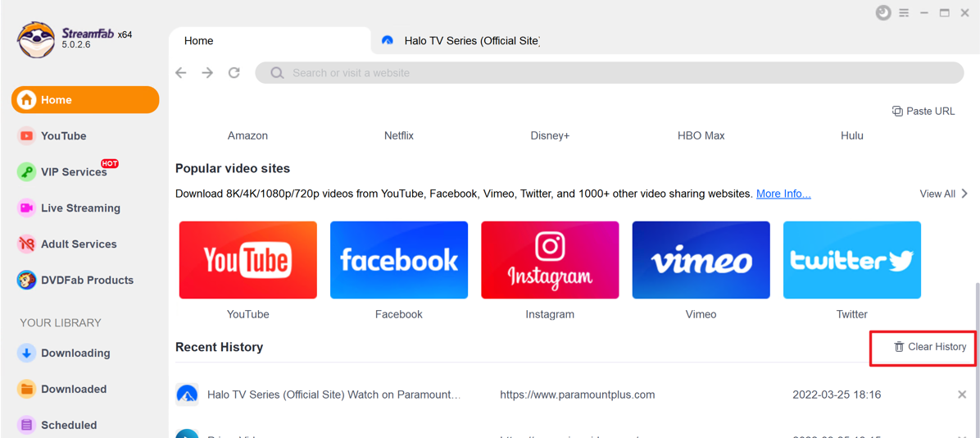
Task: Switch to Halo TV Series tab
Action: pos(472,41)
